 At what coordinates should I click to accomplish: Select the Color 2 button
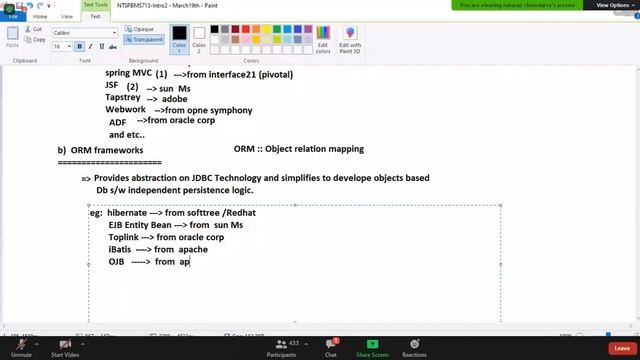pos(199,39)
